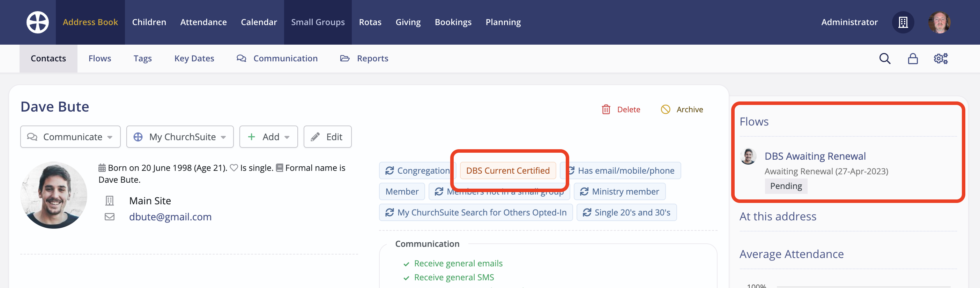
Task: Archive the contact via Archive label
Action: pyautogui.click(x=689, y=109)
